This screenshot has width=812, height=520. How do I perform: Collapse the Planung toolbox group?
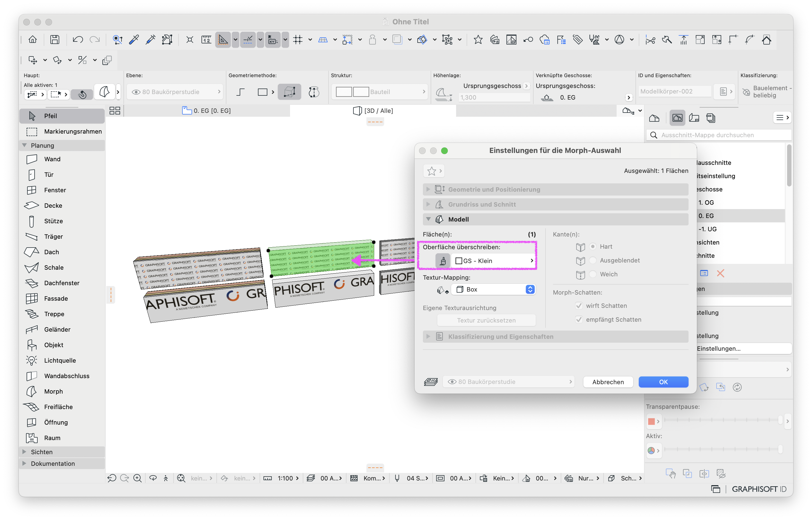coord(24,145)
